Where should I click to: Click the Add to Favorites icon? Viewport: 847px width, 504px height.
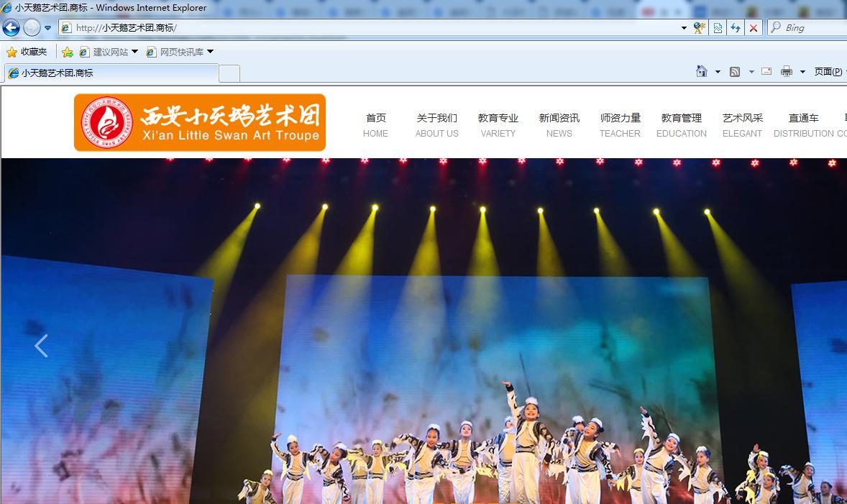[68, 51]
